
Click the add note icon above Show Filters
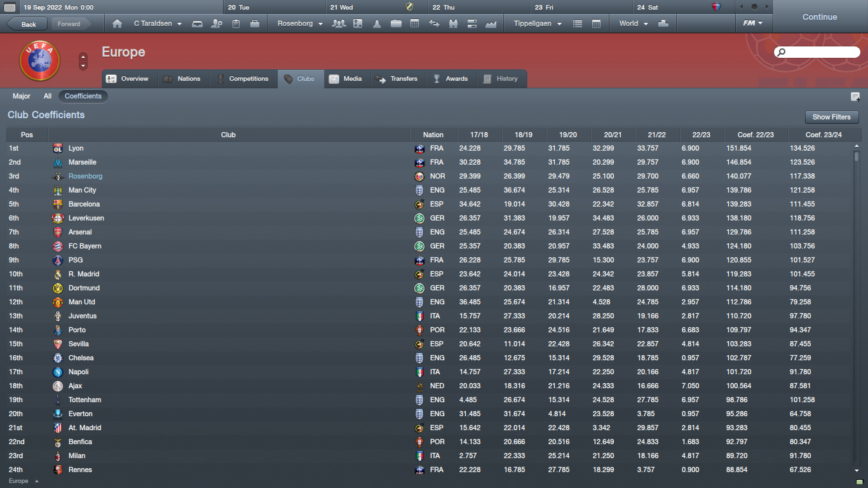855,97
